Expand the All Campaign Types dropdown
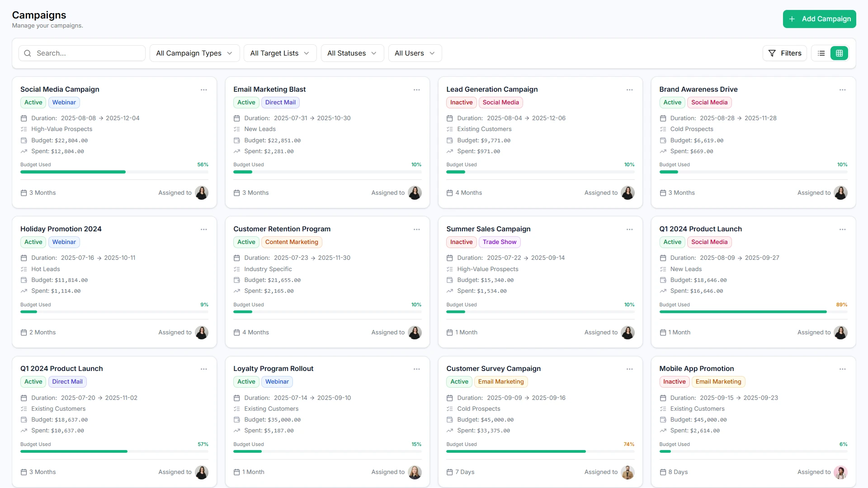 [x=194, y=53]
